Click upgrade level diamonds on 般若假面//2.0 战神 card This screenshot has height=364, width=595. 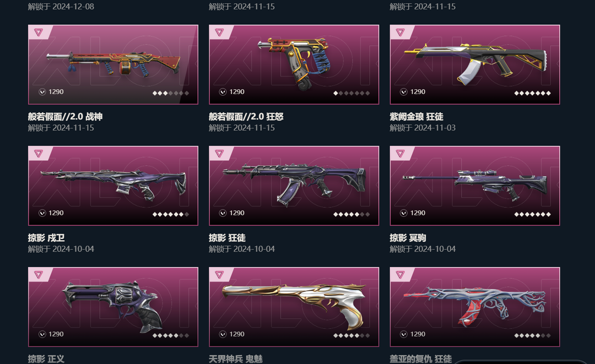171,93
